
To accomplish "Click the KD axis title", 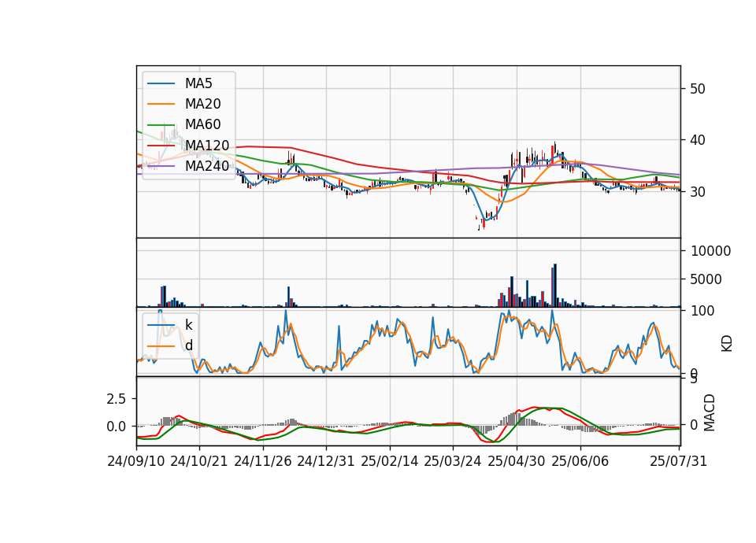I will coord(727,343).
